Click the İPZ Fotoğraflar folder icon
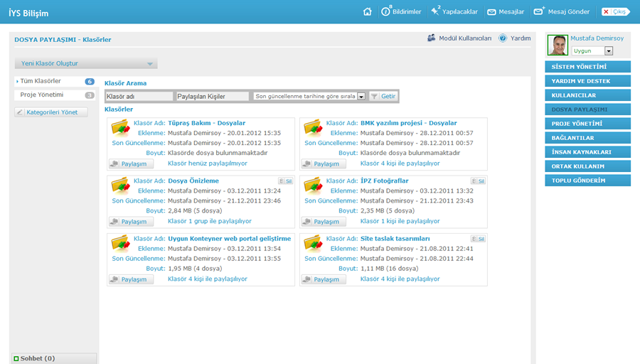The height and width of the screenshot is (364, 640). [312, 186]
